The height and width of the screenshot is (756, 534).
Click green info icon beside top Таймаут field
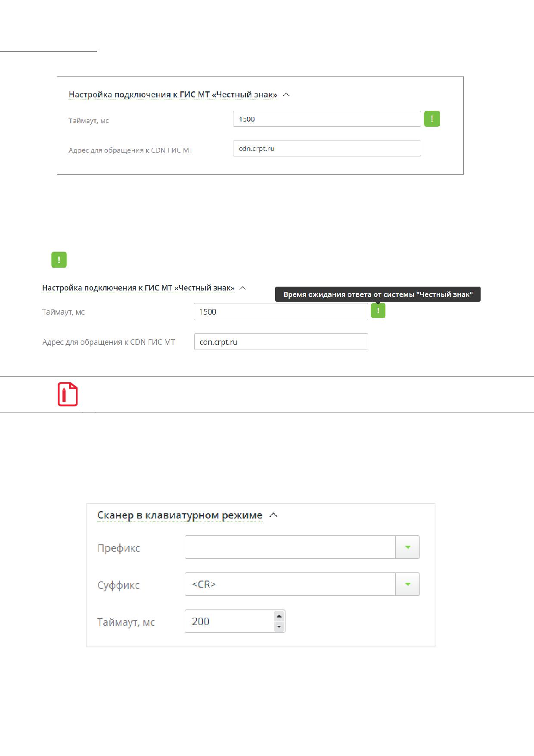pos(432,119)
